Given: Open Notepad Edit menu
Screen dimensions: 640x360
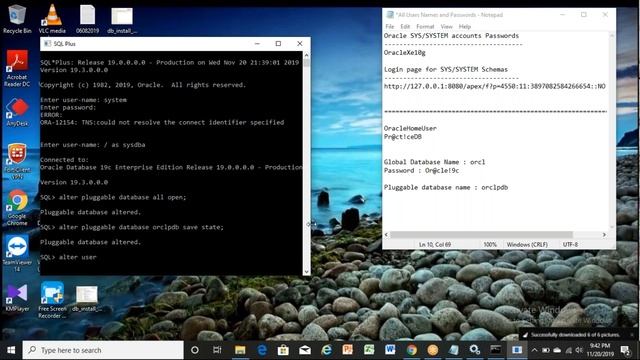Looking at the screenshot, I should point(405,27).
